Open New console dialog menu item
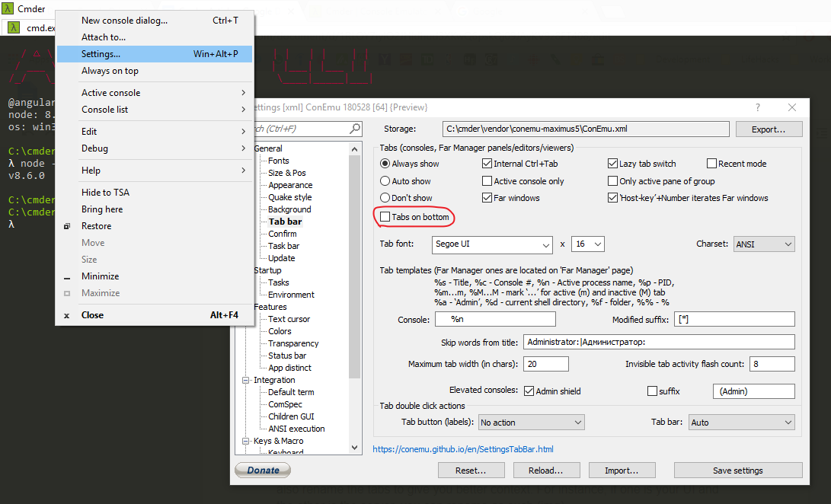Image resolution: width=831 pixels, height=504 pixels. pyautogui.click(x=155, y=21)
